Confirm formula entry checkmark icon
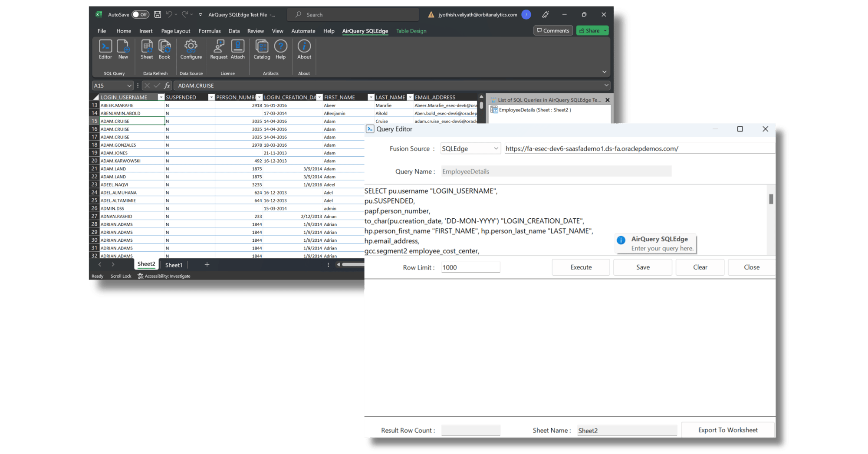The height and width of the screenshot is (454, 868). pyautogui.click(x=157, y=86)
